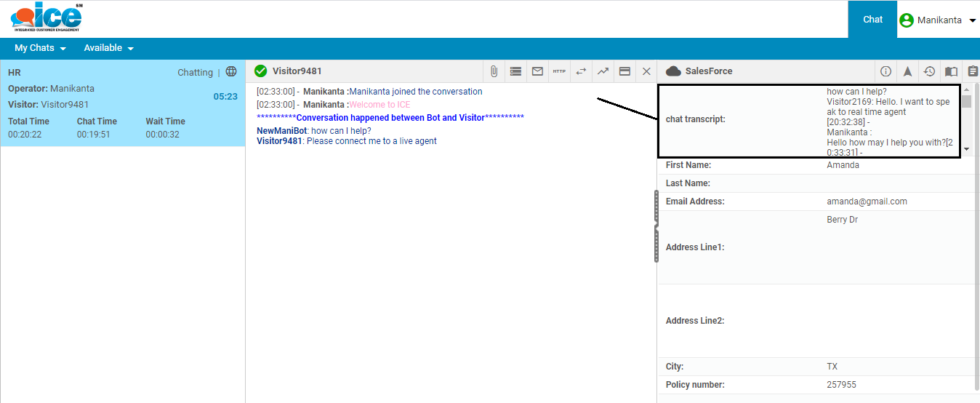The width and height of the screenshot is (980, 403).
Task: Click the HTTP push URL icon
Action: 559,71
